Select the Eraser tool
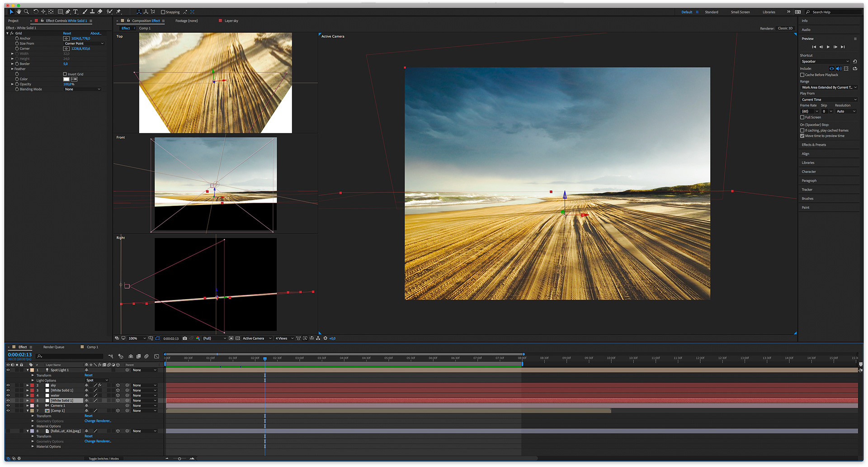Viewport: 868px width, 467px height. [100, 12]
